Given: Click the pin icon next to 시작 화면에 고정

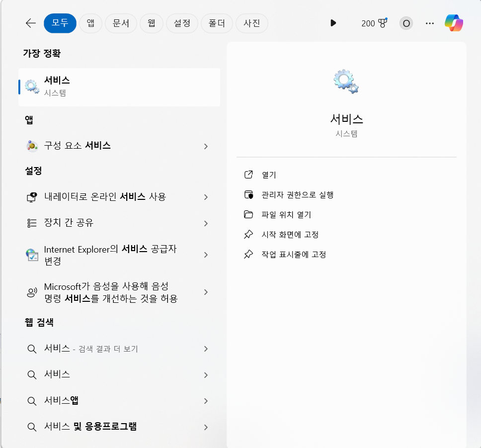Looking at the screenshot, I should click(x=248, y=234).
